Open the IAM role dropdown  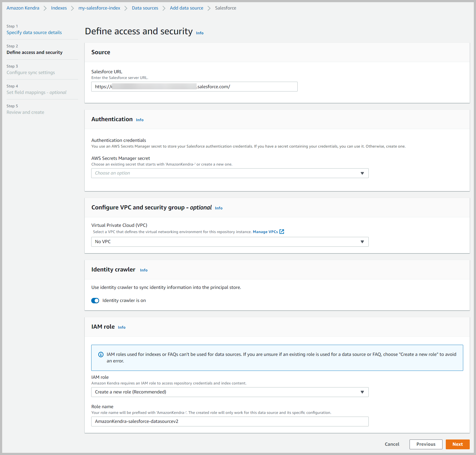pyautogui.click(x=230, y=392)
